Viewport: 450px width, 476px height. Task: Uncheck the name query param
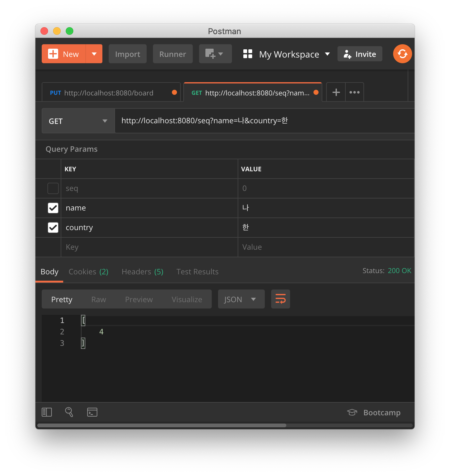(53, 208)
